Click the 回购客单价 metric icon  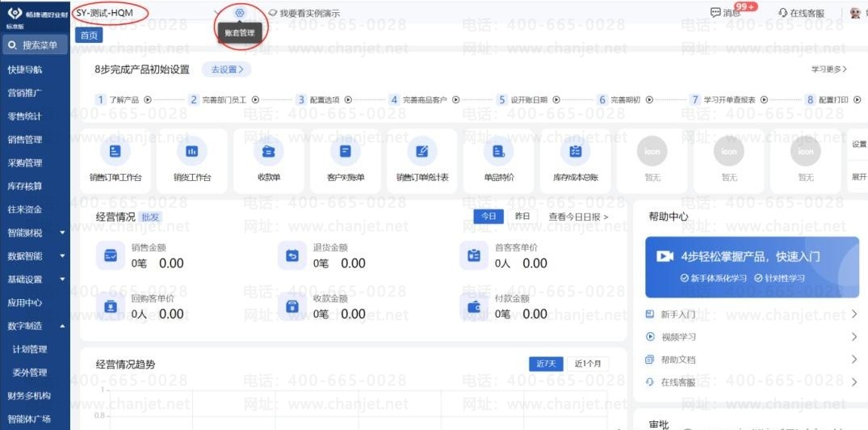pos(110,306)
